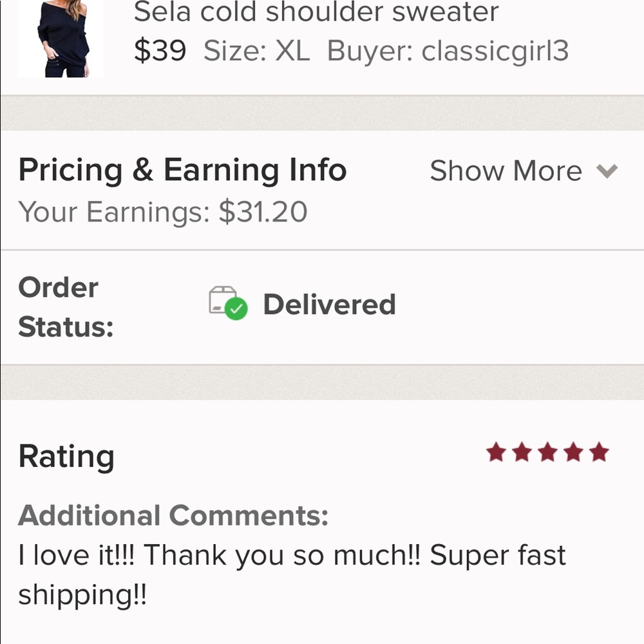Click the Show More link text

(507, 171)
